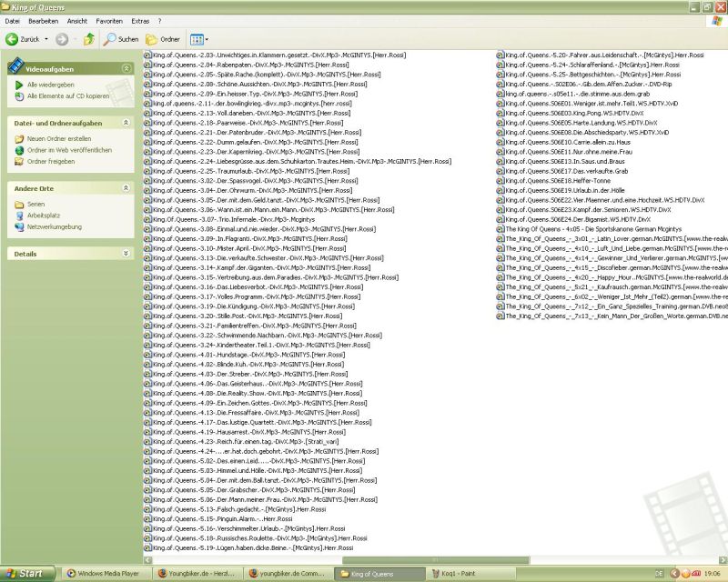Select file 3.20 Stille Post
The image size is (728, 582).
pyautogui.click(x=247, y=316)
